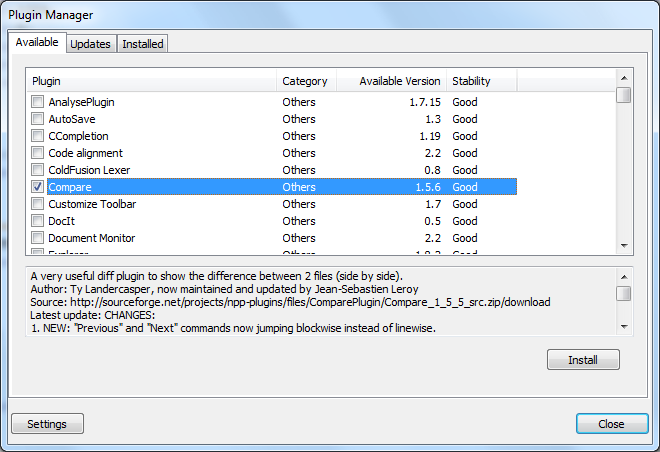Image resolution: width=660 pixels, height=452 pixels.
Task: Click plugin list scroll up arrow
Action: pos(624,78)
